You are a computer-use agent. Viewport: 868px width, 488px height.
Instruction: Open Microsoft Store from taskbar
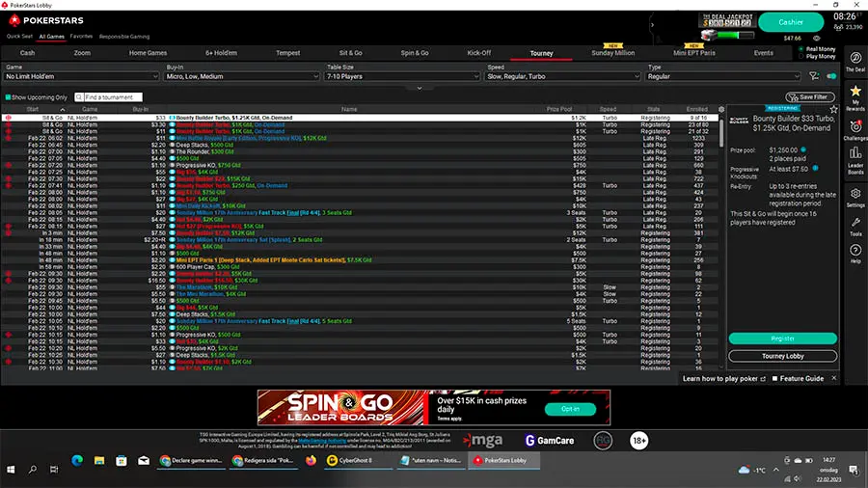click(122, 460)
